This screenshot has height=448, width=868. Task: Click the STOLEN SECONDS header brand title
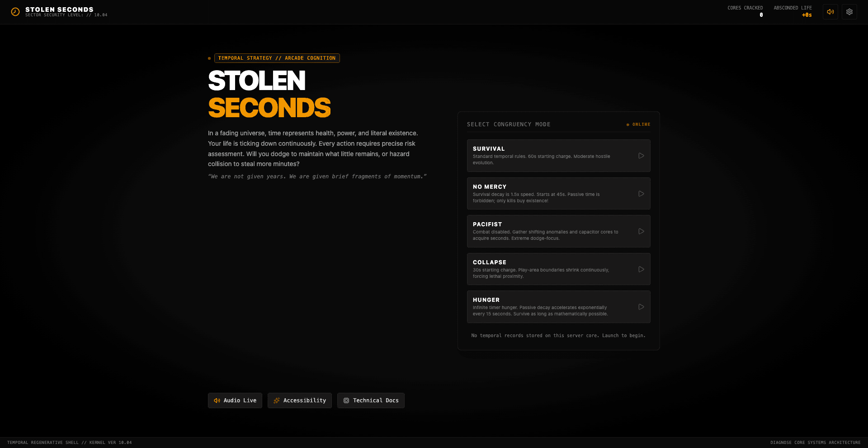(x=59, y=10)
